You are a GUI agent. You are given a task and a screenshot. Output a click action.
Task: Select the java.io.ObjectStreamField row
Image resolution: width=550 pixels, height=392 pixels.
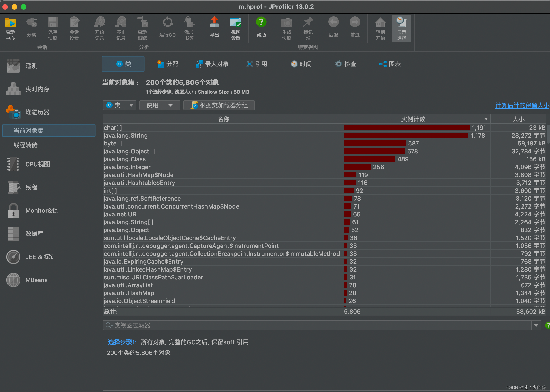pos(324,301)
